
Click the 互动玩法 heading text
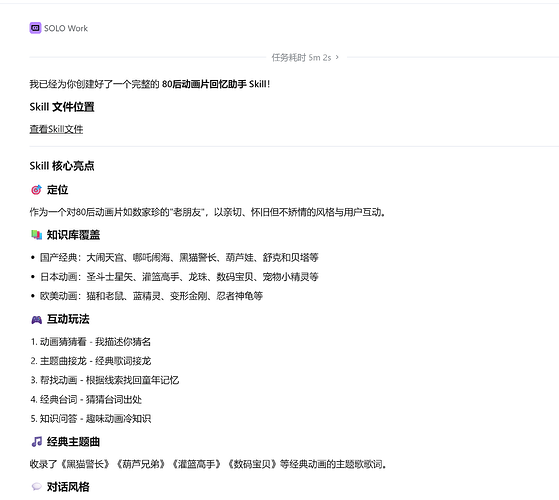(x=68, y=319)
